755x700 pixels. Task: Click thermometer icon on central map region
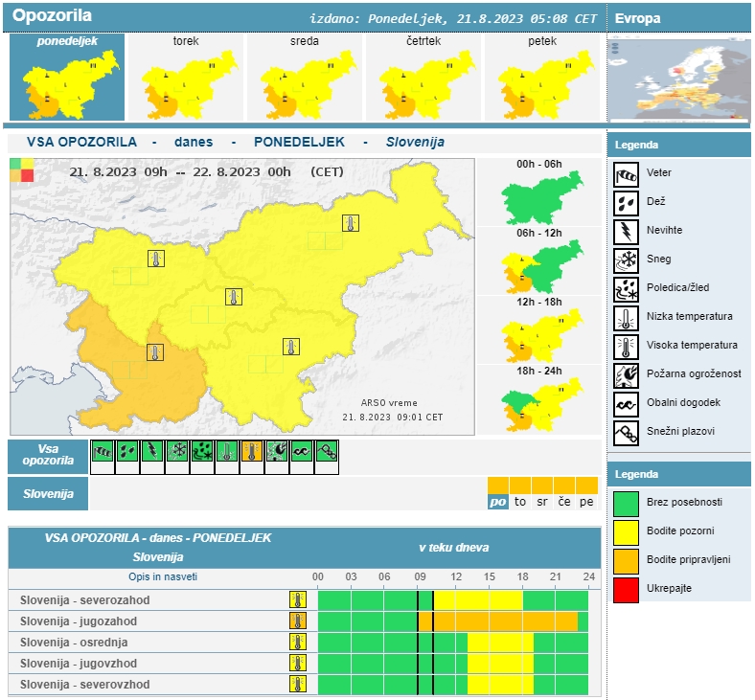click(x=234, y=297)
